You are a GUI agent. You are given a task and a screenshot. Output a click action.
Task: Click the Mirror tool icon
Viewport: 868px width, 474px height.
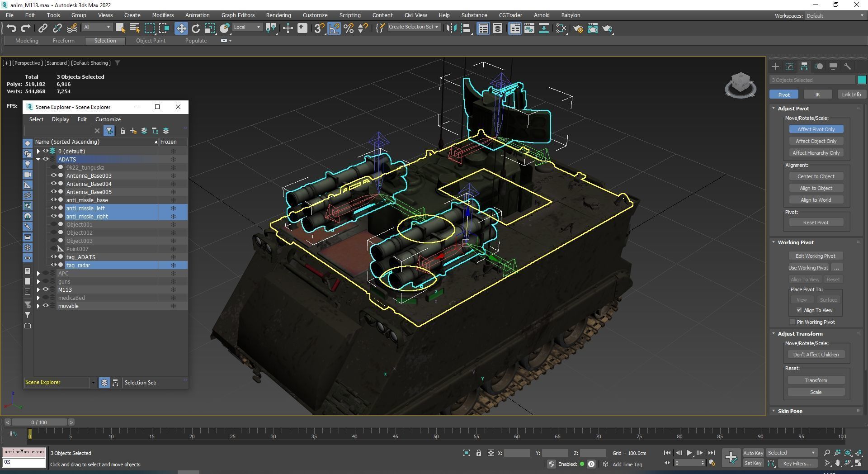click(x=451, y=28)
